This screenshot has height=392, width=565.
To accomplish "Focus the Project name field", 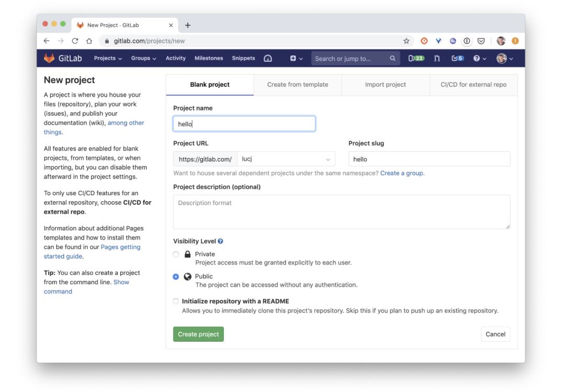I will point(244,124).
